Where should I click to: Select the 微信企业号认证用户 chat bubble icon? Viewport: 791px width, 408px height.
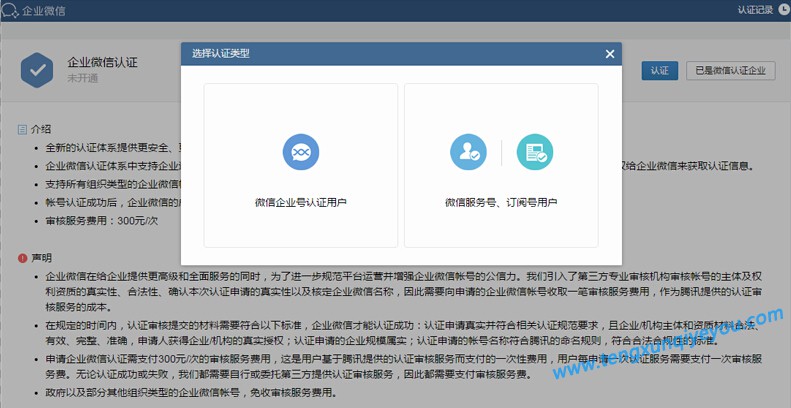tap(301, 151)
